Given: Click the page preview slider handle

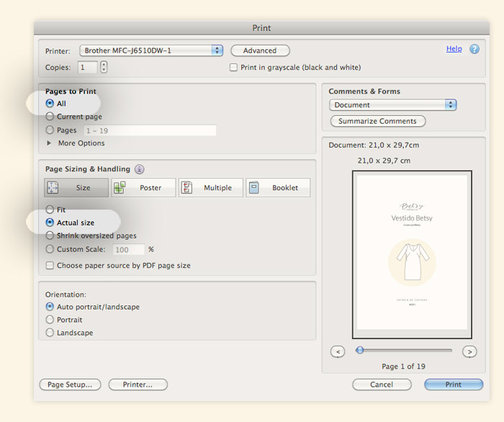Looking at the screenshot, I should (359, 351).
